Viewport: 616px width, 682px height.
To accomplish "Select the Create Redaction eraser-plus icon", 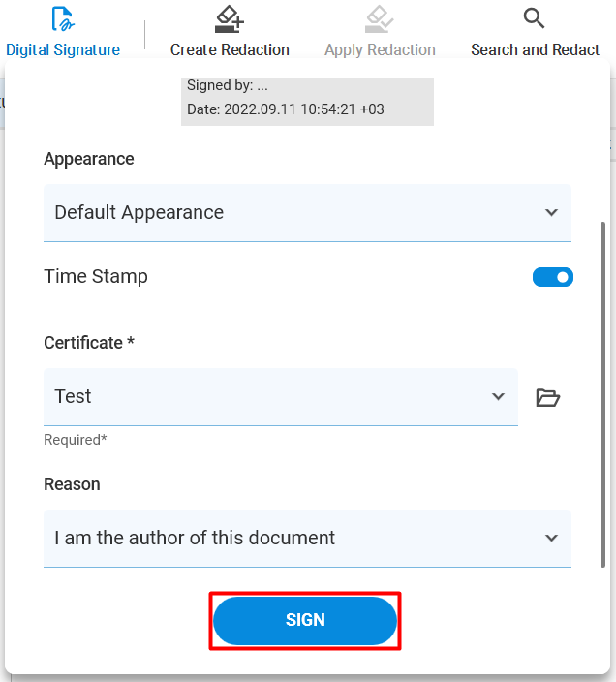I will [230, 18].
